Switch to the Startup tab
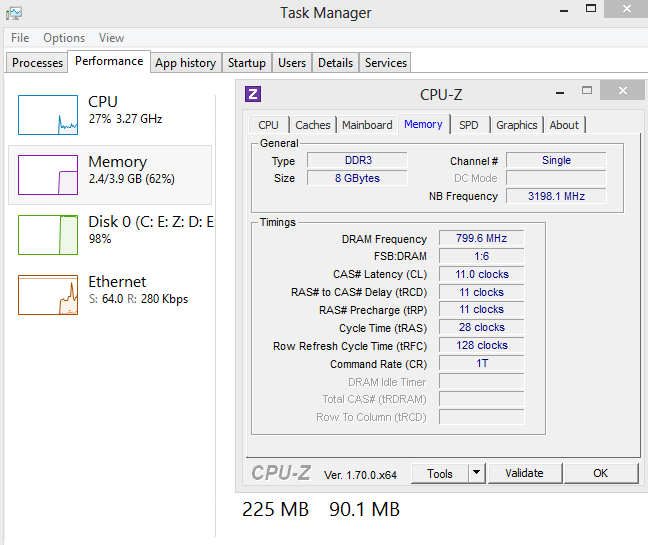The image size is (648, 545). click(247, 63)
